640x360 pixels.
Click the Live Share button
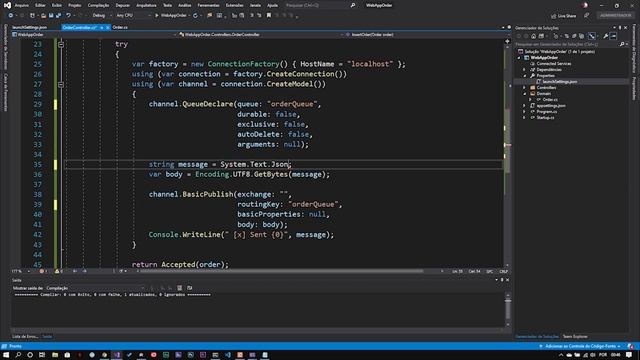tap(563, 16)
